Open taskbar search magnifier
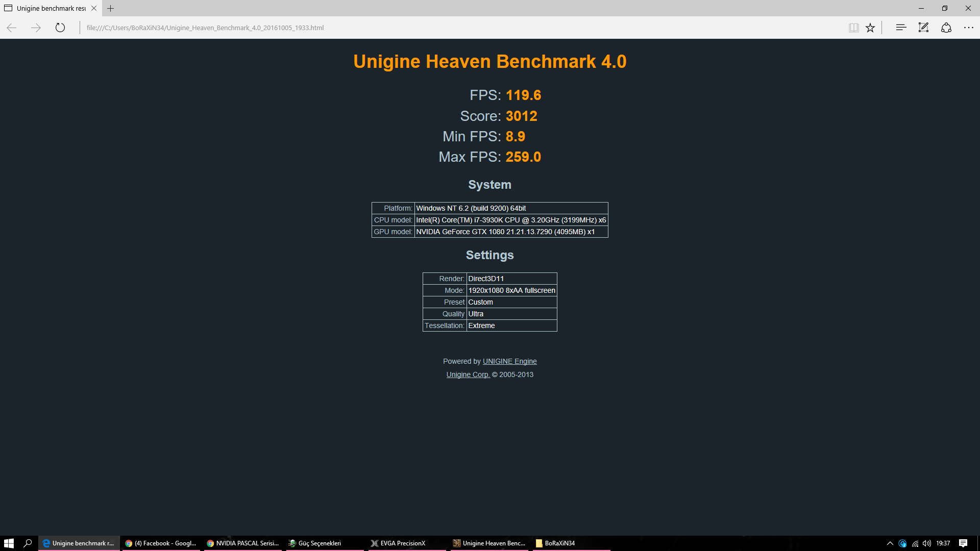Viewport: 980px width, 551px height. 28,543
